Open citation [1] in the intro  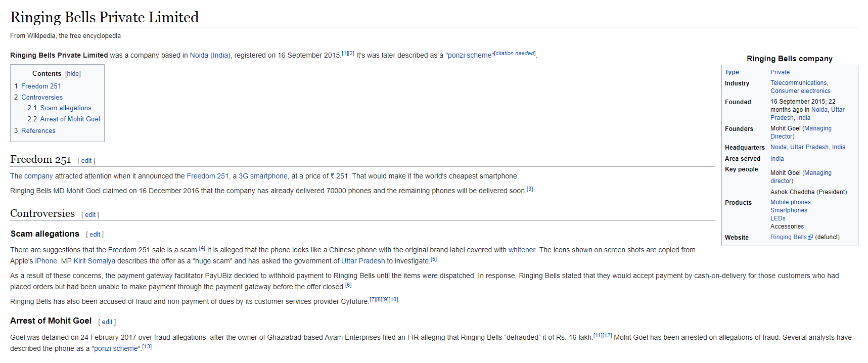pyautogui.click(x=345, y=53)
